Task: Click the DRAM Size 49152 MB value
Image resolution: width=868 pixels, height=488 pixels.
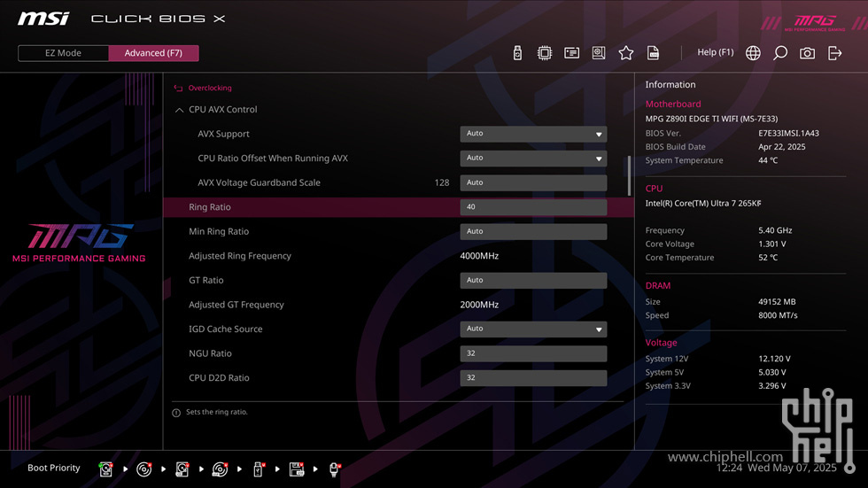Action: 778,302
